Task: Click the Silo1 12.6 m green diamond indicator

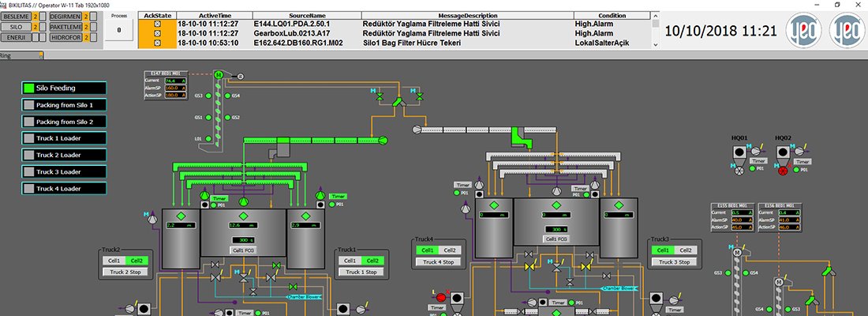Action: pyautogui.click(x=243, y=216)
